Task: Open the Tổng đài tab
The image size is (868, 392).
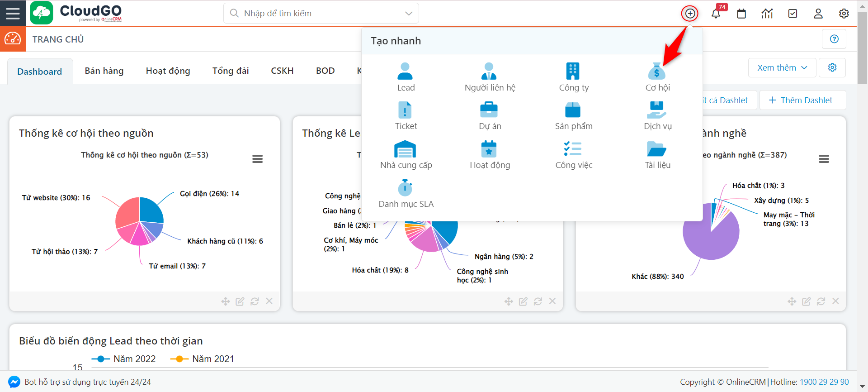Action: coord(231,71)
